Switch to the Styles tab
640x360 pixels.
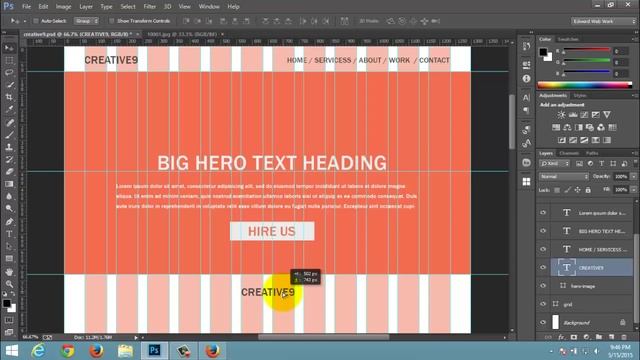(580, 96)
